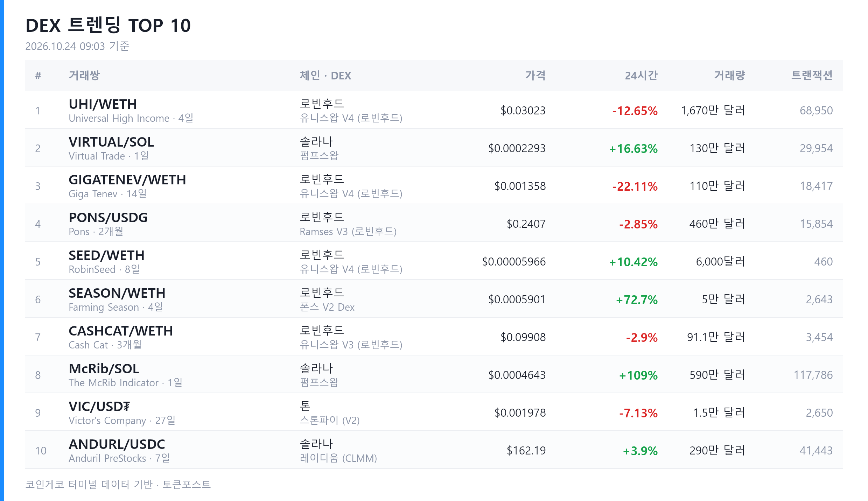Click the -7.13% change value
This screenshot has height=501, width=868.
pos(638,413)
